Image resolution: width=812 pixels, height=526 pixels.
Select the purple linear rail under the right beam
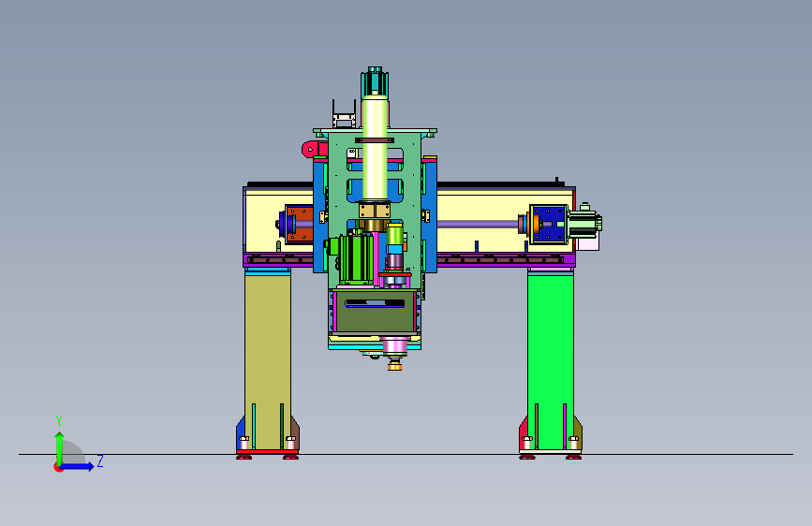505,259
